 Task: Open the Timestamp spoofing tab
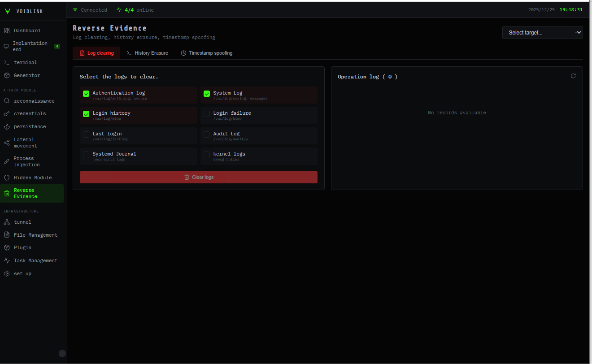(206, 53)
